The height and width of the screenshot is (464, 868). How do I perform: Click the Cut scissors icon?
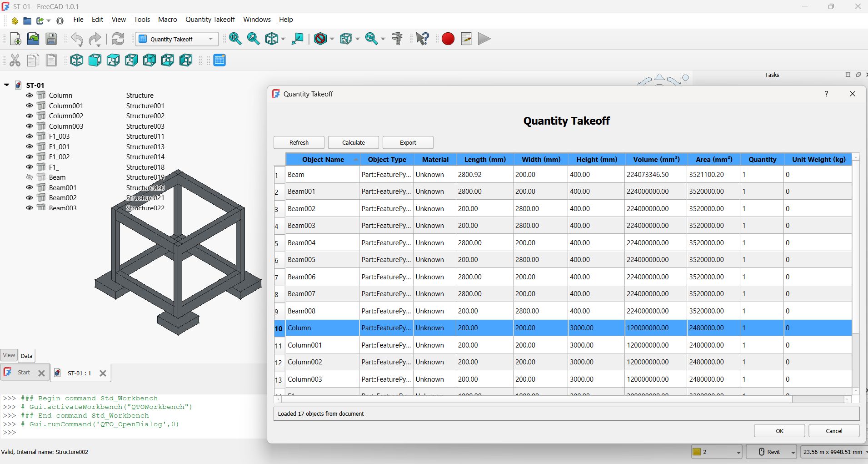(x=15, y=60)
